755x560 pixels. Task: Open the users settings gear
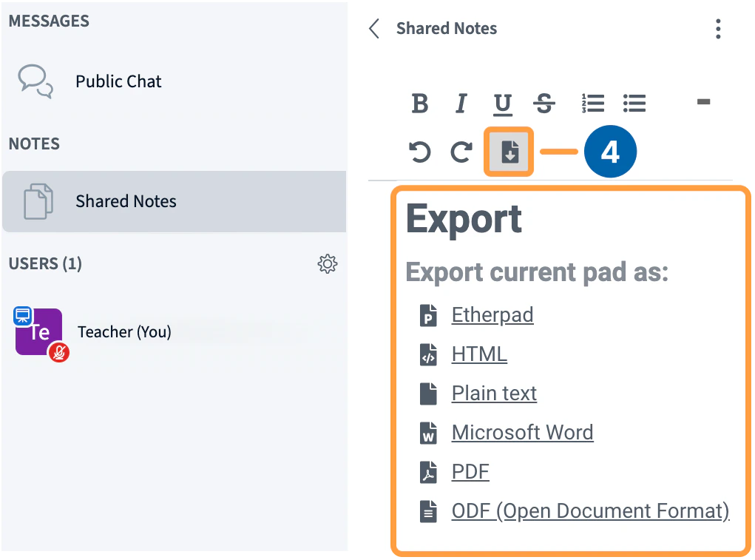pyautogui.click(x=328, y=263)
